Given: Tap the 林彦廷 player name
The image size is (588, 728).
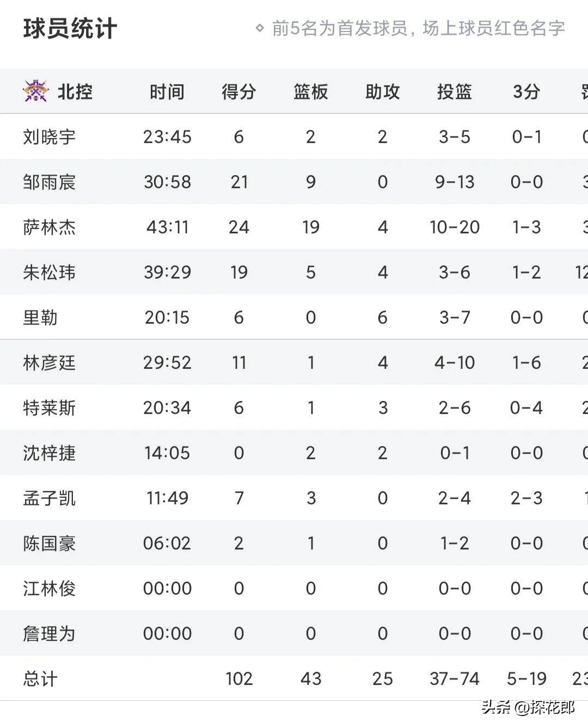Looking at the screenshot, I should click(x=49, y=362).
